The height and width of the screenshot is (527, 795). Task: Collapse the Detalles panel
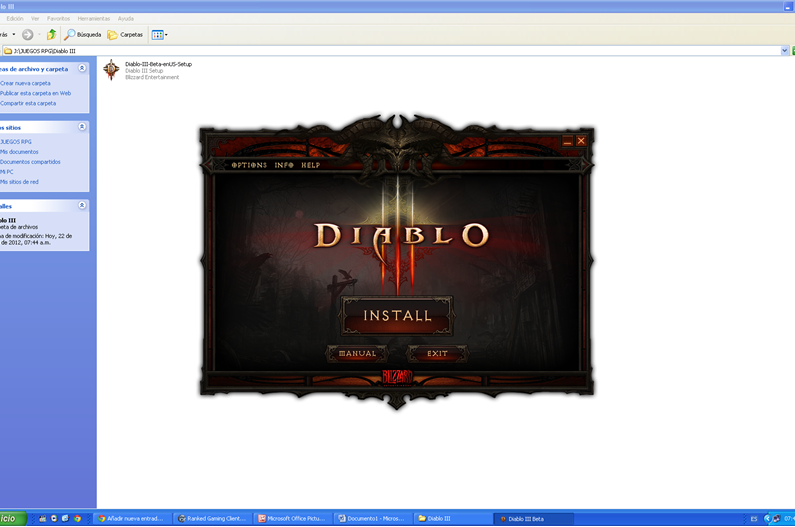[x=82, y=205]
